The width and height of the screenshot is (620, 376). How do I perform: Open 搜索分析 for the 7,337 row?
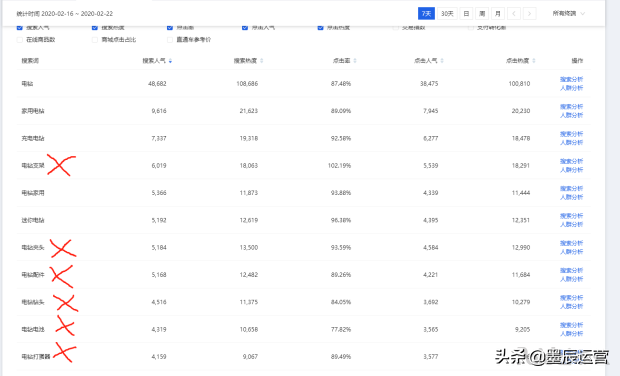[571, 134]
